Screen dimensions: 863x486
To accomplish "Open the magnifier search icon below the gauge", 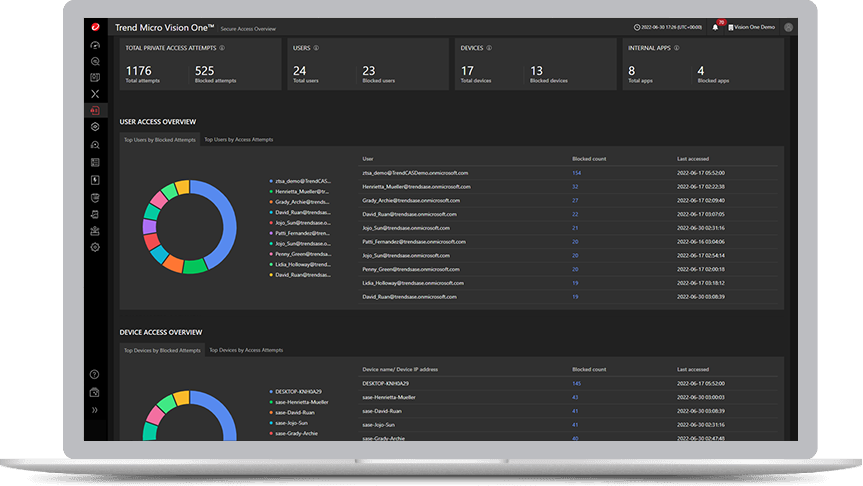I will coord(95,61).
